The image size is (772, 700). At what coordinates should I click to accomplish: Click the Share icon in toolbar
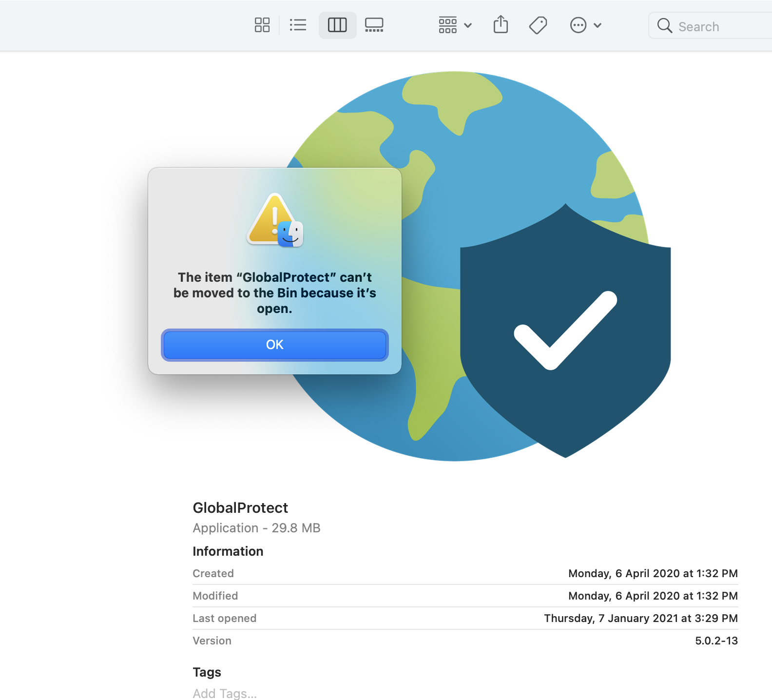pyautogui.click(x=501, y=24)
